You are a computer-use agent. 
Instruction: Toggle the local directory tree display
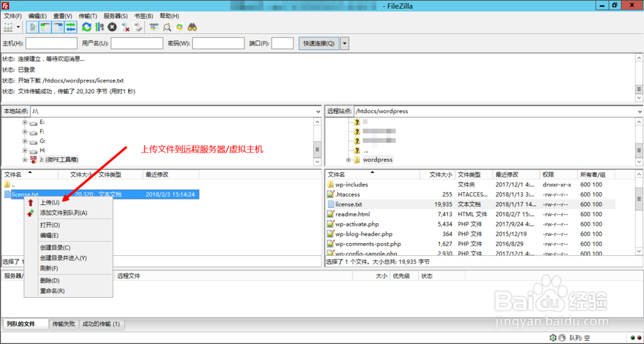[x=45, y=27]
